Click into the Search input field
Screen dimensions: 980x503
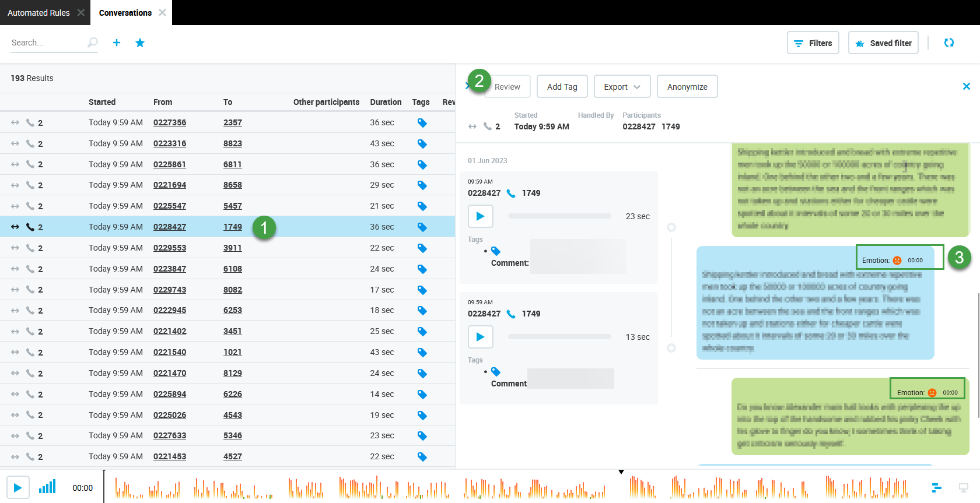pos(47,43)
